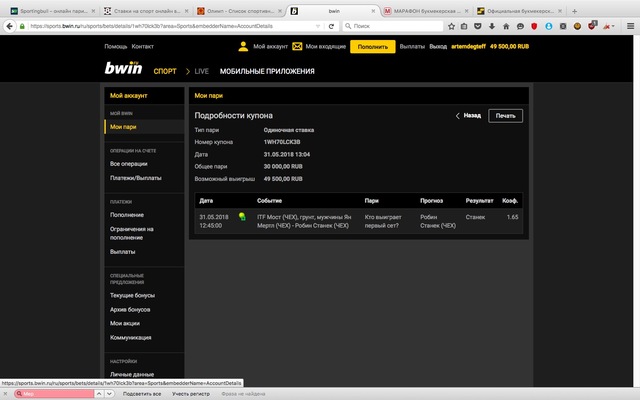Open Мой аккаунт in the header
This screenshot has width=640, height=400.
click(270, 47)
